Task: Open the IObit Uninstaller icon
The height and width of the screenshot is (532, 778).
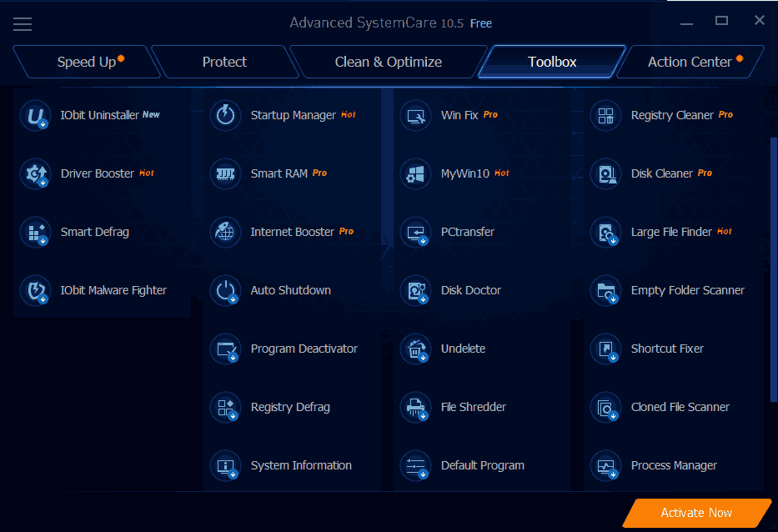Action: (x=36, y=116)
